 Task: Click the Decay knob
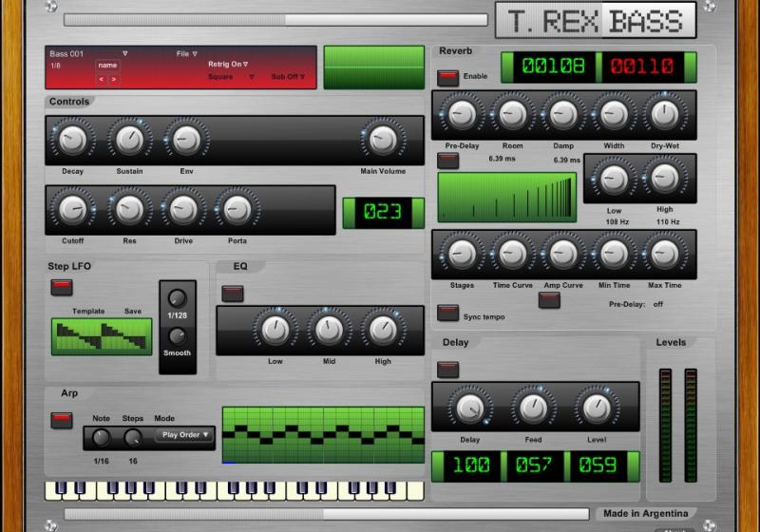tap(72, 141)
